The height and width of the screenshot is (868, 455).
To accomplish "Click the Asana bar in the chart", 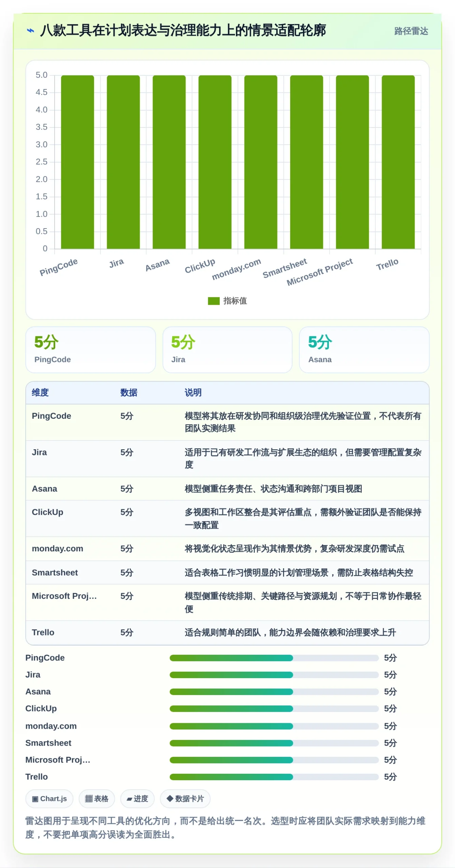I will pyautogui.click(x=169, y=162).
